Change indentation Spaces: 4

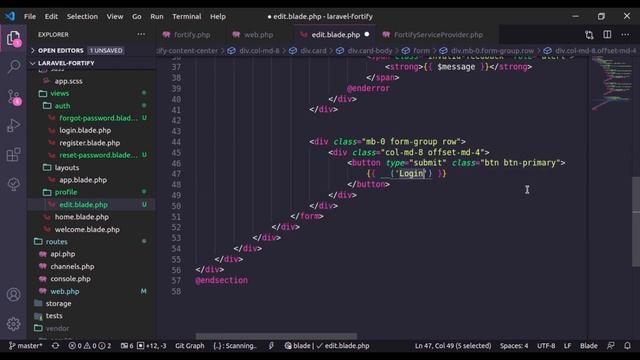click(514, 346)
